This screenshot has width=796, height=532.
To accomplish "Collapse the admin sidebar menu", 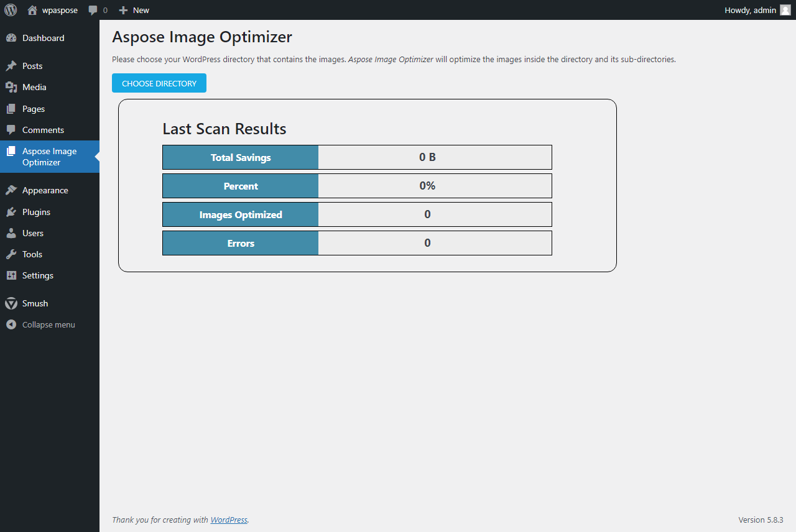I will [x=50, y=324].
